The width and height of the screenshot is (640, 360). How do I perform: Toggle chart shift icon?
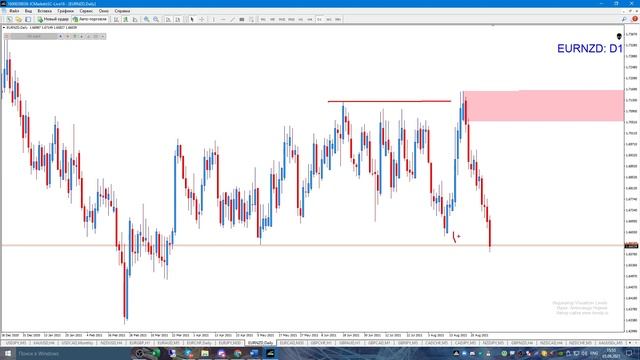click(178, 19)
